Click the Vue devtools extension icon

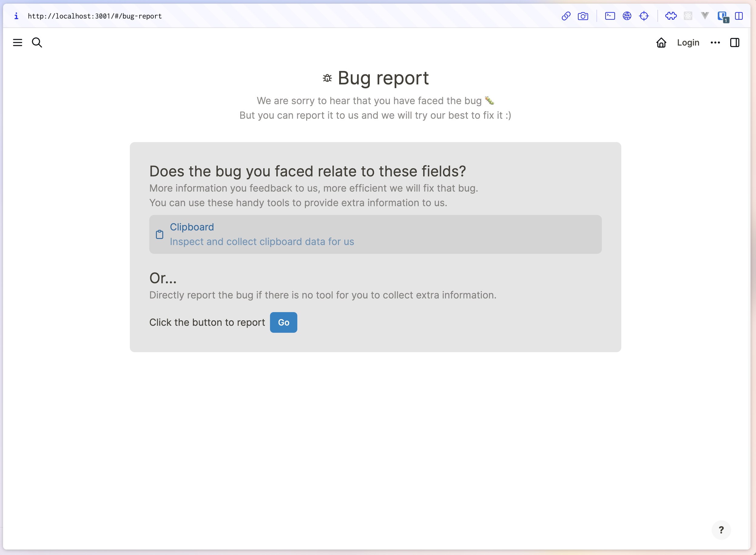coord(705,16)
